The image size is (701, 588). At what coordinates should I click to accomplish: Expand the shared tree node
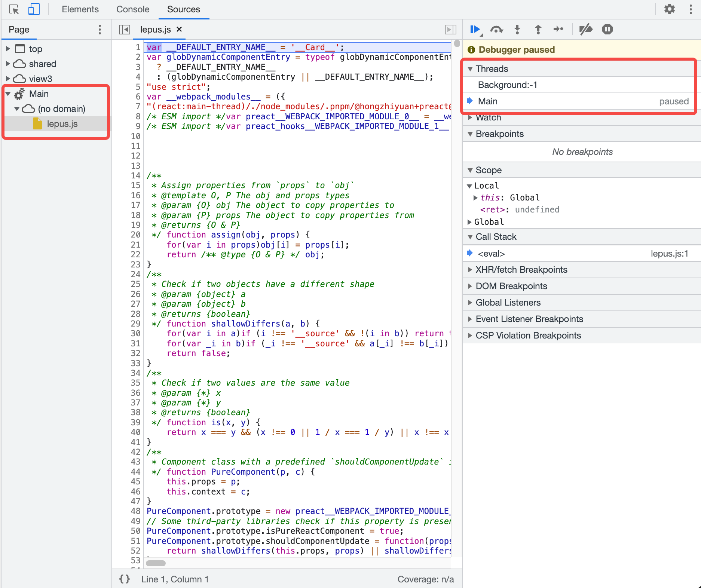[7, 64]
